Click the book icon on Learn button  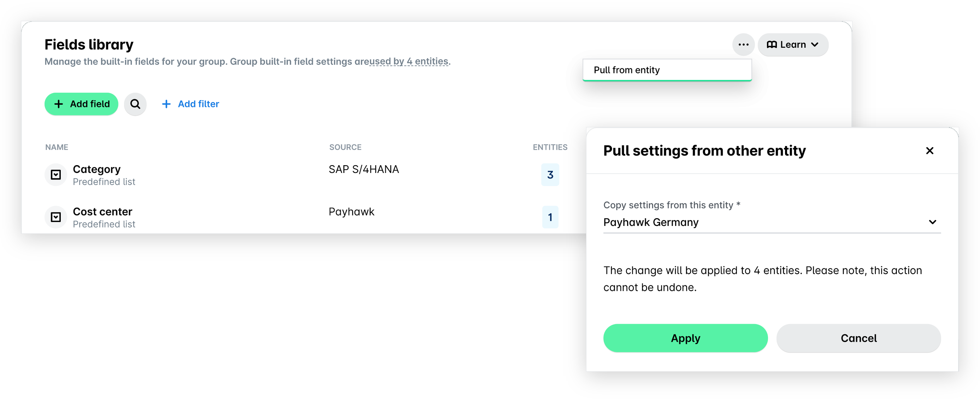(772, 45)
